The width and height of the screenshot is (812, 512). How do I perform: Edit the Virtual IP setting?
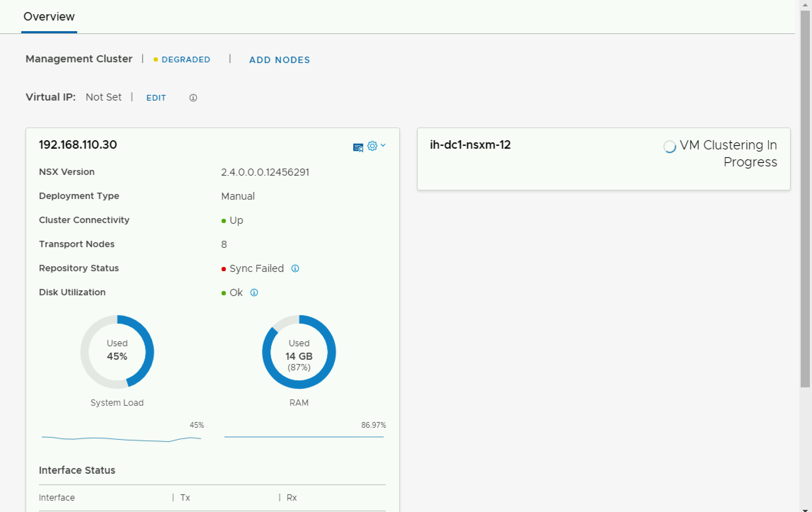pyautogui.click(x=156, y=98)
